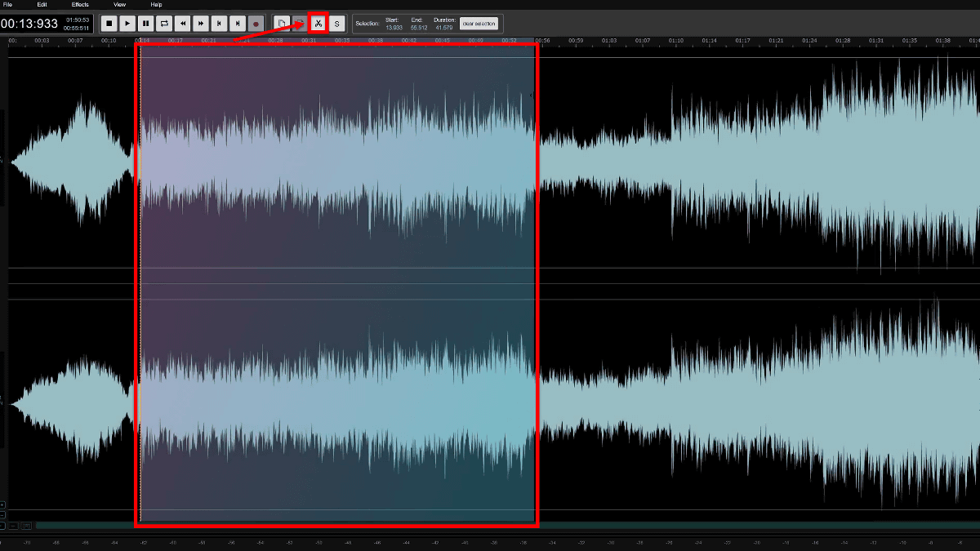Toggle loop playback mode
The image size is (980, 551).
pyautogui.click(x=164, y=24)
